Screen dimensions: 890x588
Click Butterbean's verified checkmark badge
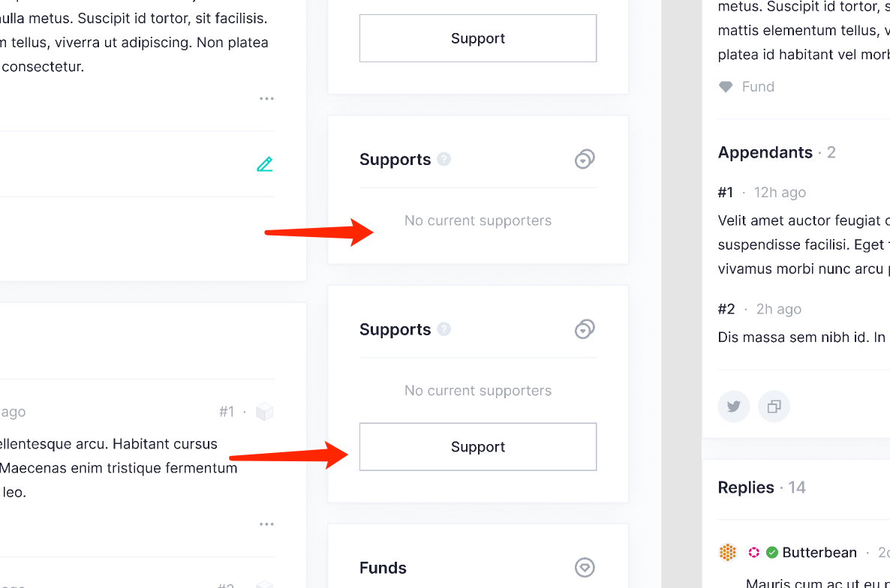[772, 552]
